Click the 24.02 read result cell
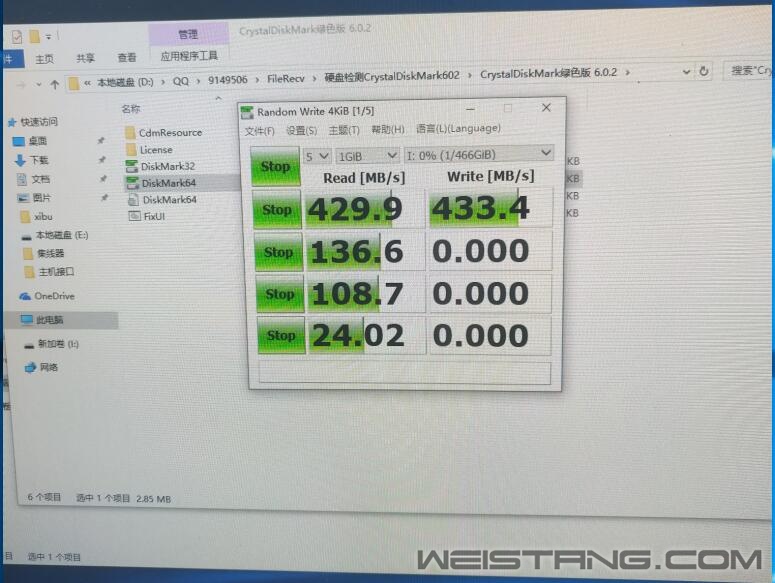 (x=367, y=336)
